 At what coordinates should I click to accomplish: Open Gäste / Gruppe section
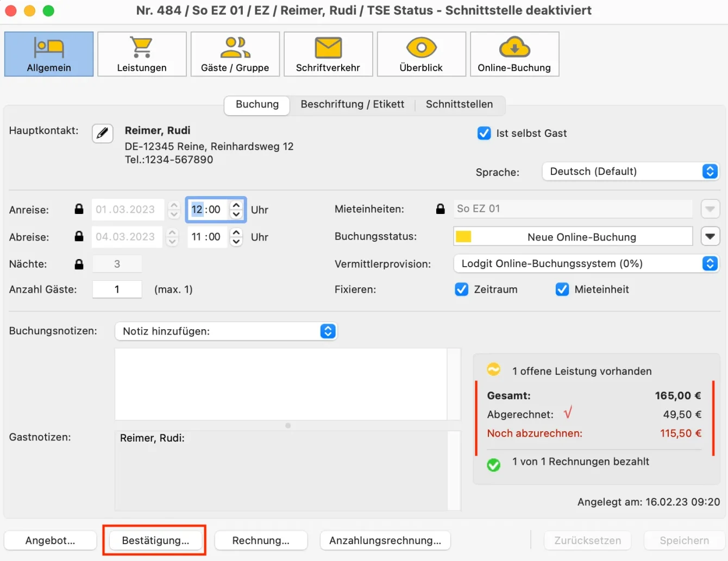[235, 54]
